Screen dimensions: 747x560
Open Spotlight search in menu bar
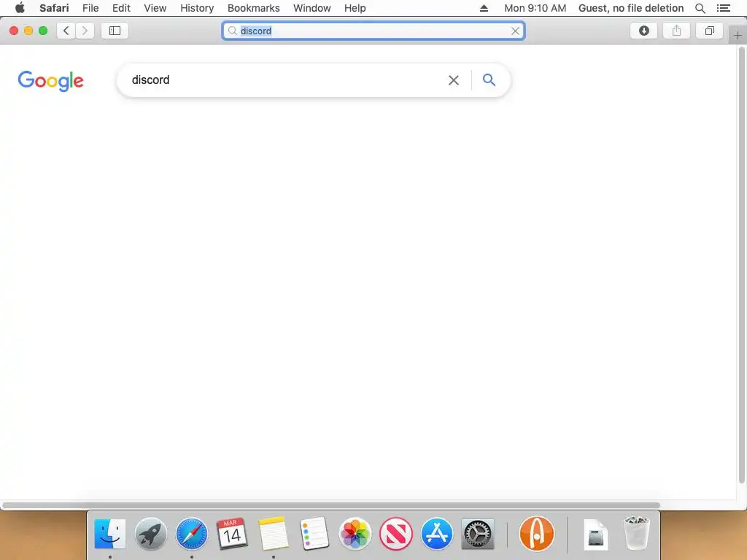[700, 8]
